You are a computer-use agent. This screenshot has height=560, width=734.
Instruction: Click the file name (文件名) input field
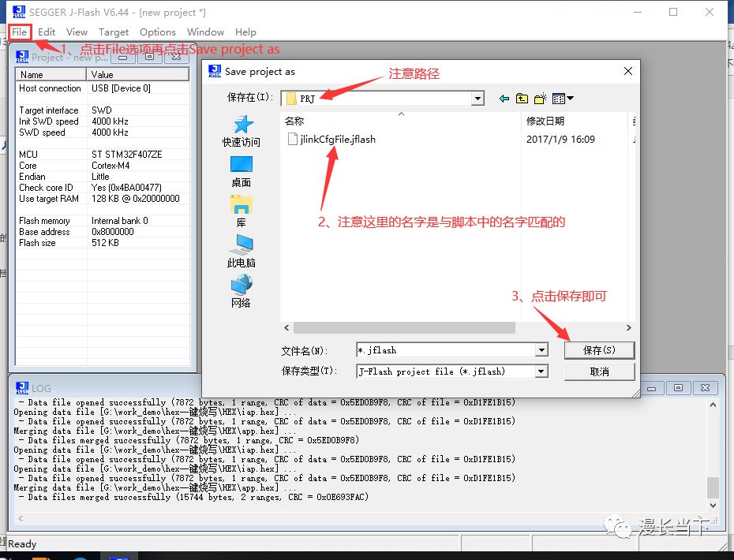tap(444, 350)
